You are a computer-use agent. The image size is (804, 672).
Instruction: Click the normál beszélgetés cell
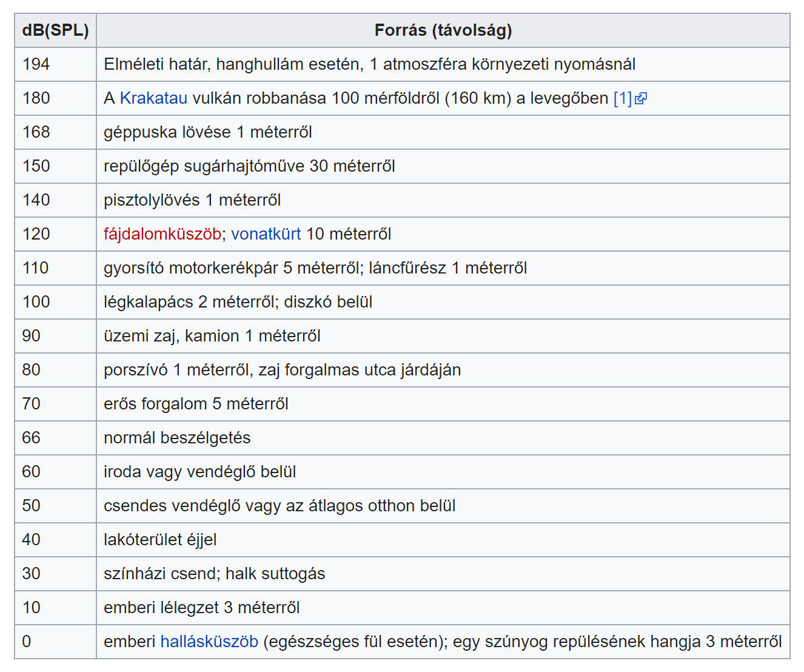177,438
